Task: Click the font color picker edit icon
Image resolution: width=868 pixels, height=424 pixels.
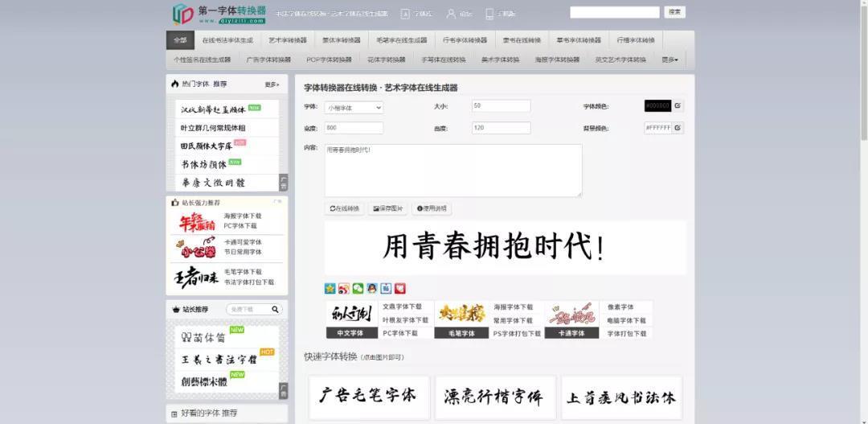Action: pos(678,105)
